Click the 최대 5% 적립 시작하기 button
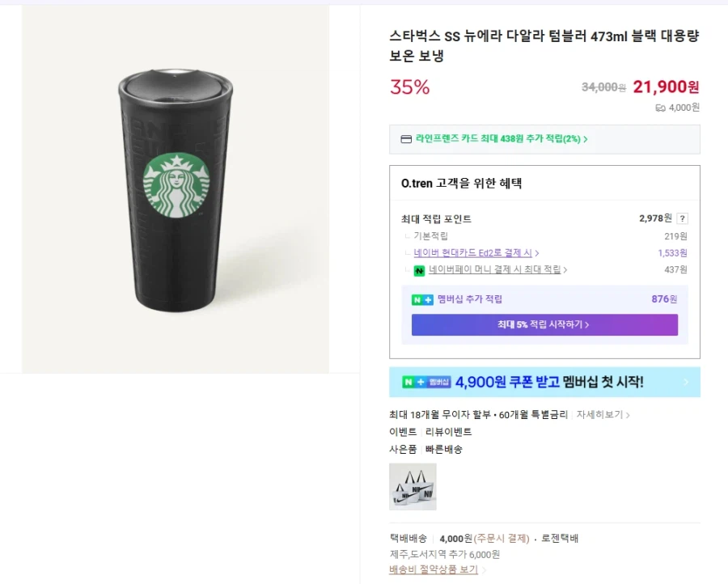Viewport: 728px width, 584px height. coord(544,325)
